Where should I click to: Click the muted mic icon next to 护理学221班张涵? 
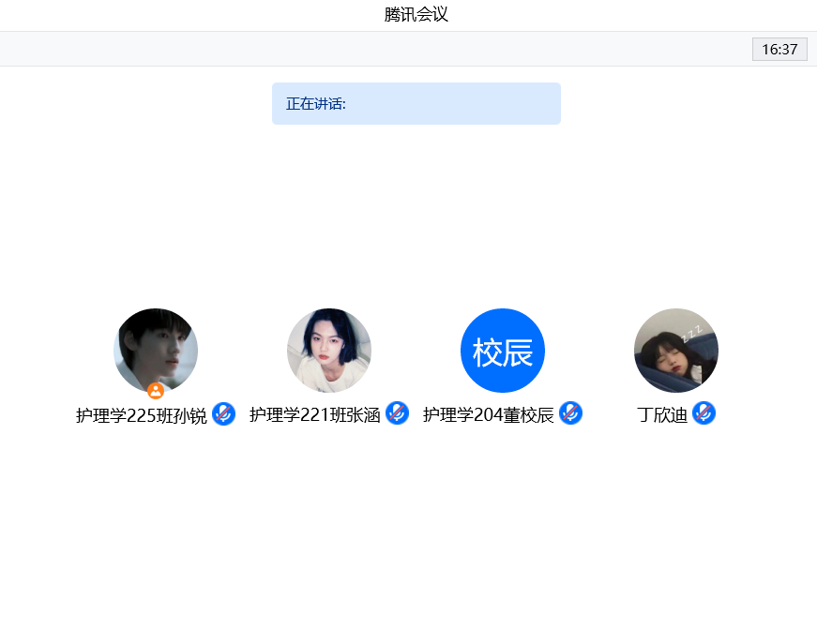pyautogui.click(x=397, y=413)
